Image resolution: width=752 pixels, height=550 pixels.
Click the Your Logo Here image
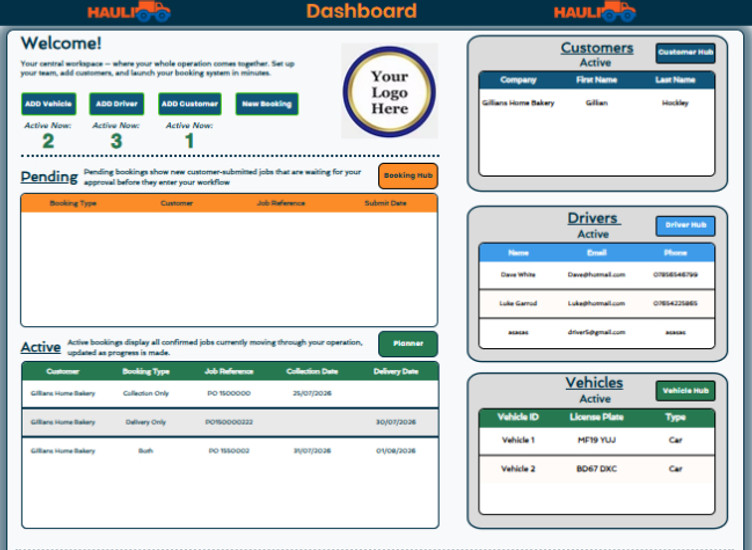pos(389,92)
